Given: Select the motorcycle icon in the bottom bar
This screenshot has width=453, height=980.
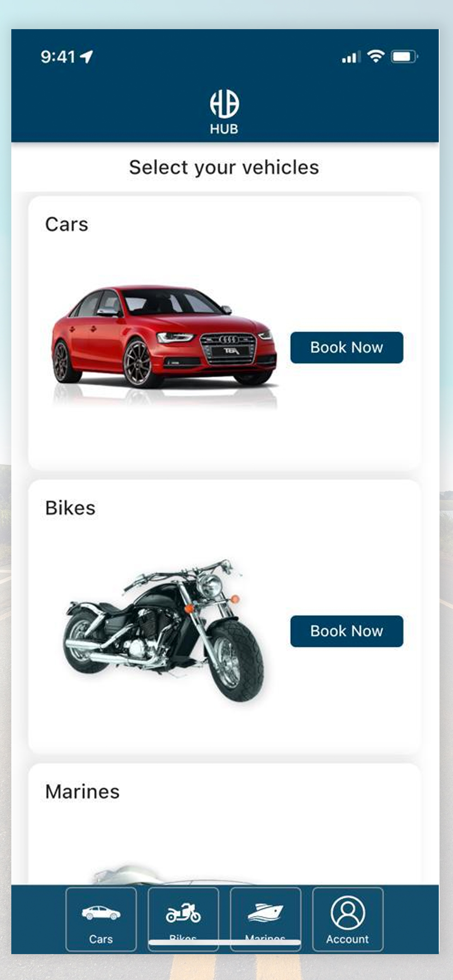Looking at the screenshot, I should point(183,913).
